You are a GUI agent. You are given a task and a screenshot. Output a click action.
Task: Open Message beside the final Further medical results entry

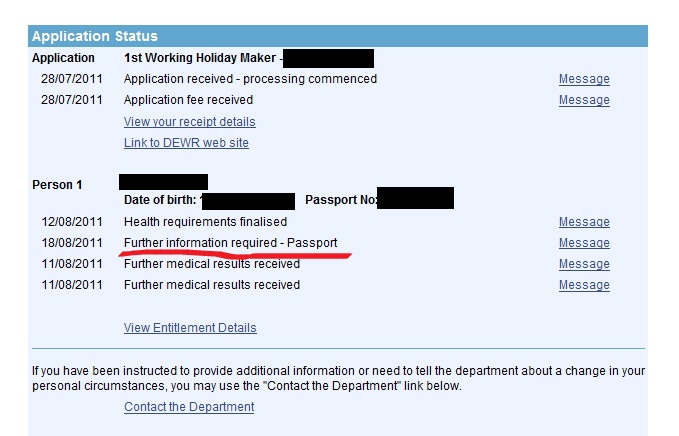(x=584, y=285)
